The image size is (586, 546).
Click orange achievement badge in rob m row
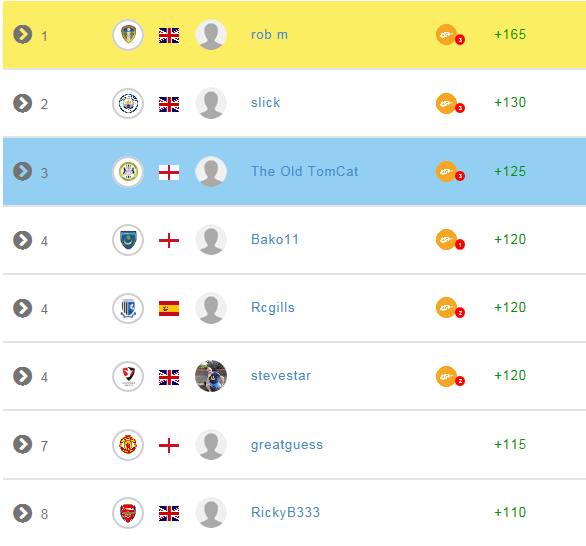[x=450, y=35]
